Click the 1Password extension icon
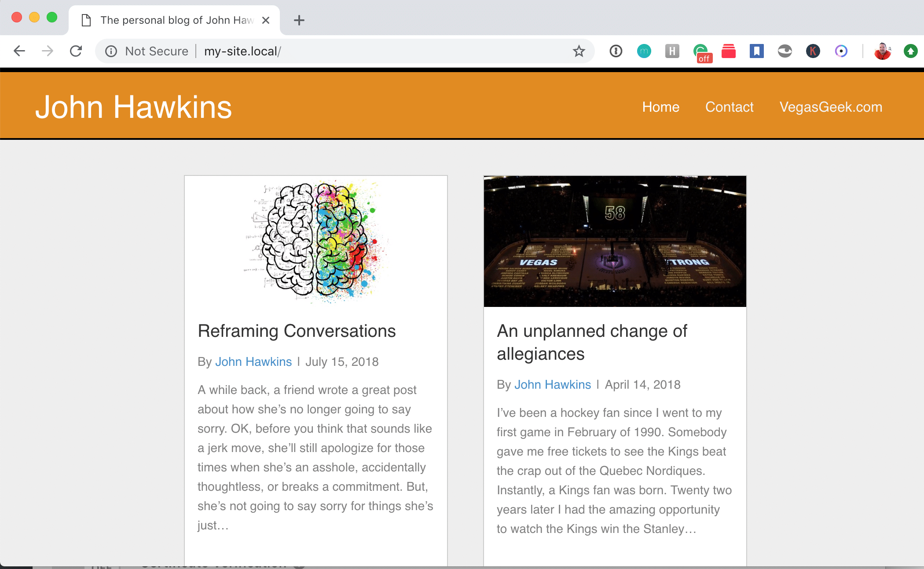 point(616,51)
